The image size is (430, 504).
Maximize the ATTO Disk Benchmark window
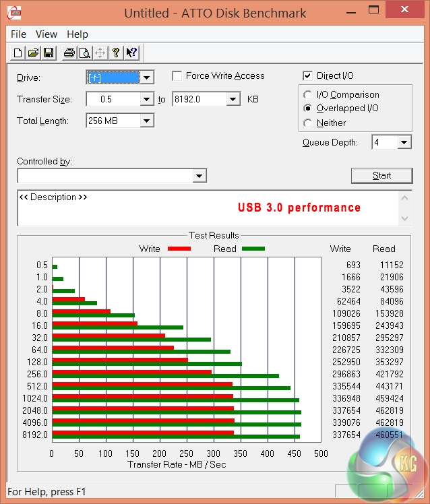pyautogui.click(x=373, y=9)
